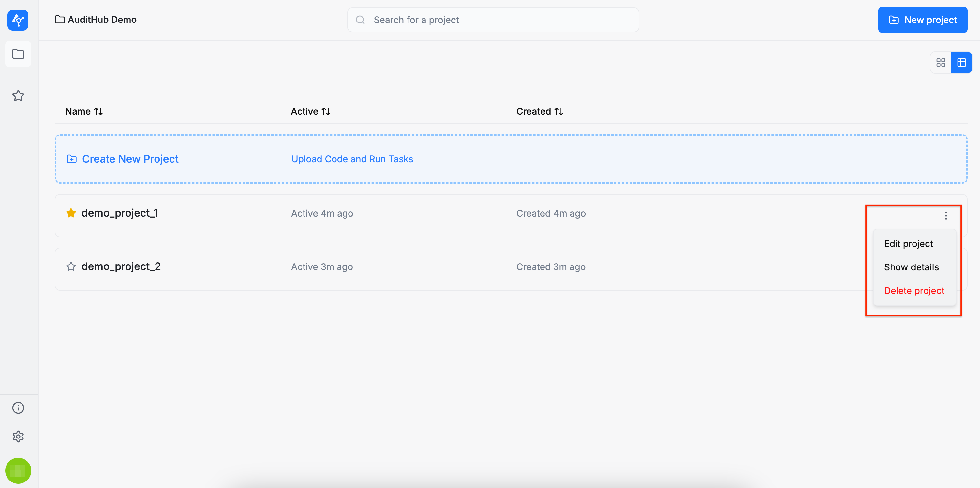Select Show details menu entry
980x488 pixels.
pyautogui.click(x=911, y=267)
